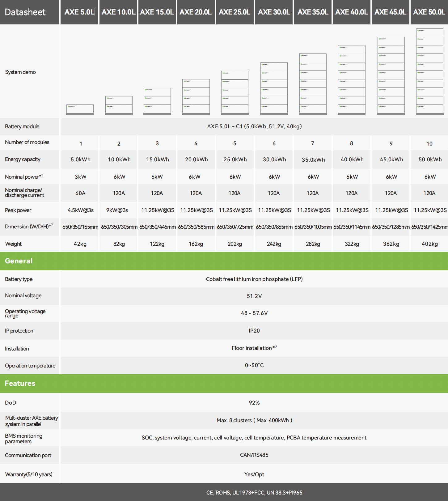448x501 pixels.
Task: Click the 650/350/725mm dimension cell
Action: coord(235,227)
